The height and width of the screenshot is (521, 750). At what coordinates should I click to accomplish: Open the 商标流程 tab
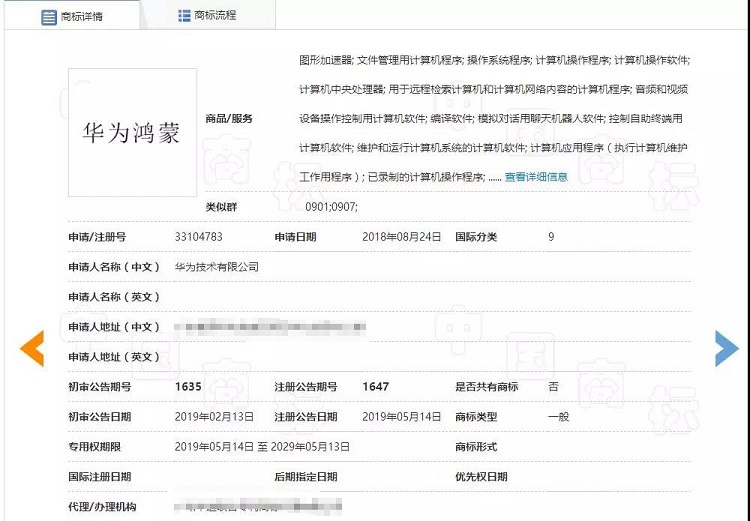click(215, 16)
